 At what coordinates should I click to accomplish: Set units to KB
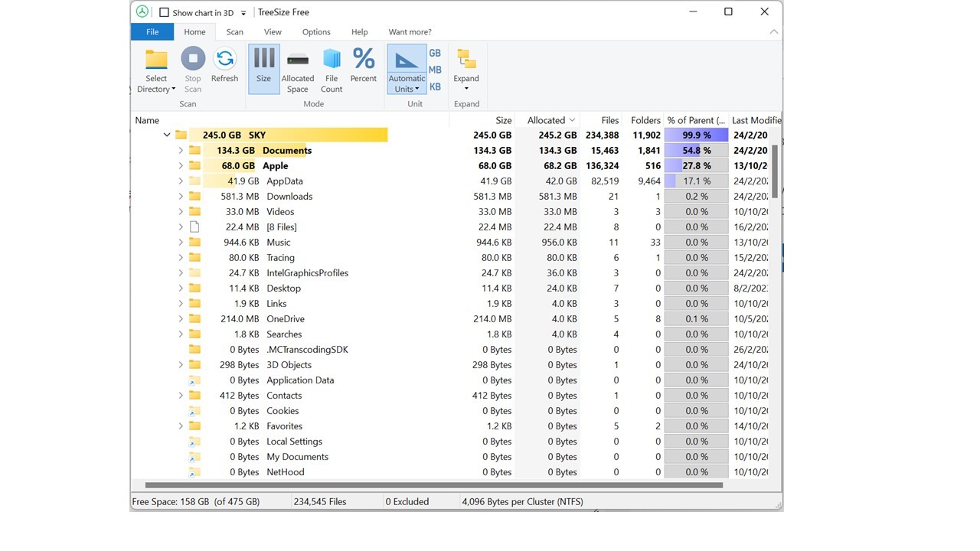[435, 86]
